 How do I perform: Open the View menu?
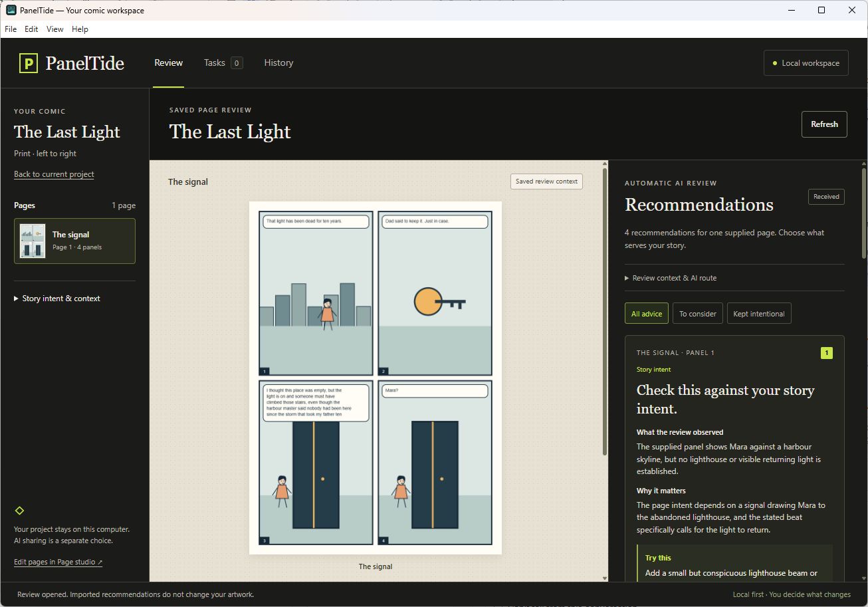pyautogui.click(x=55, y=29)
